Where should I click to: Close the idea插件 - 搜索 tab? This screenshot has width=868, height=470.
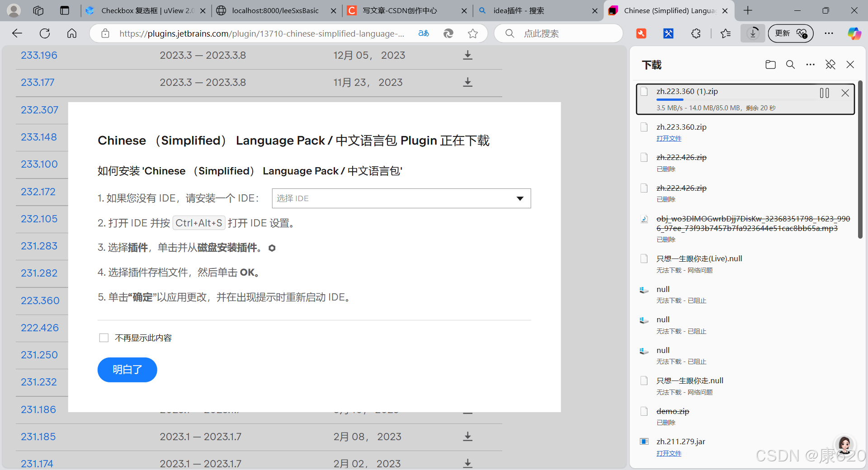pos(595,11)
